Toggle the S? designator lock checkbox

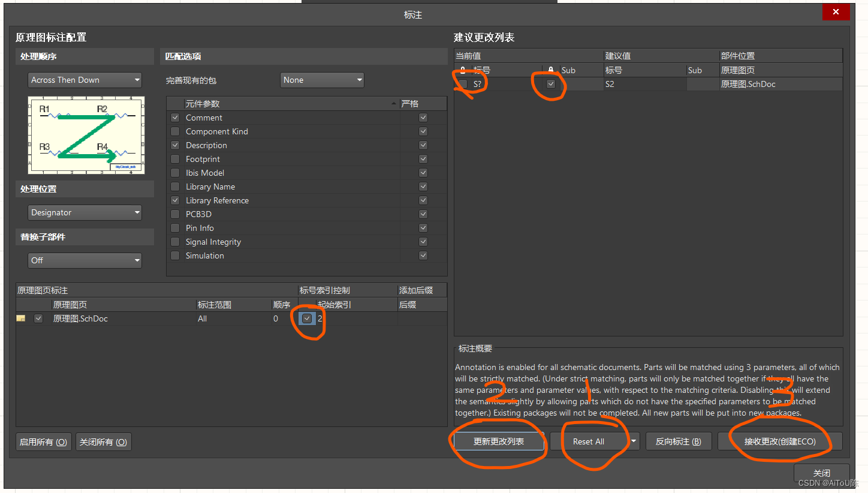point(463,84)
